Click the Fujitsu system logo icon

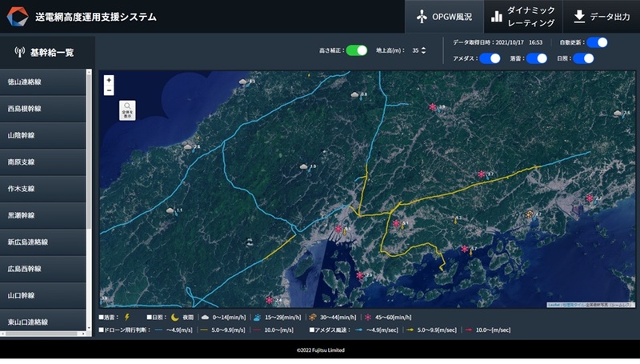[x=18, y=17]
